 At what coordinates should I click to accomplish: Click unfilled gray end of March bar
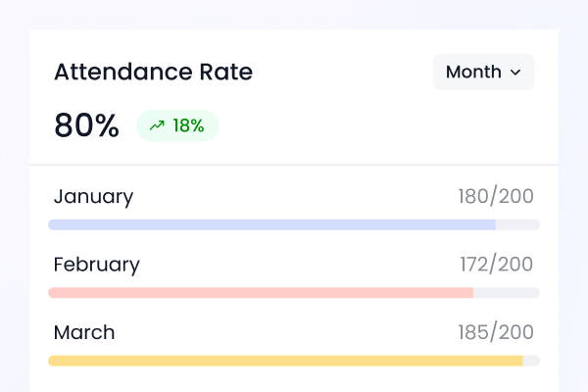point(531,361)
